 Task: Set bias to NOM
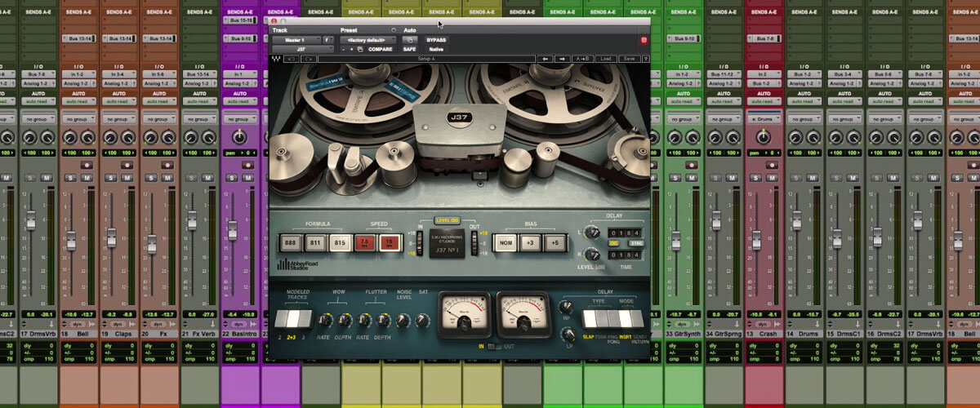pos(506,243)
